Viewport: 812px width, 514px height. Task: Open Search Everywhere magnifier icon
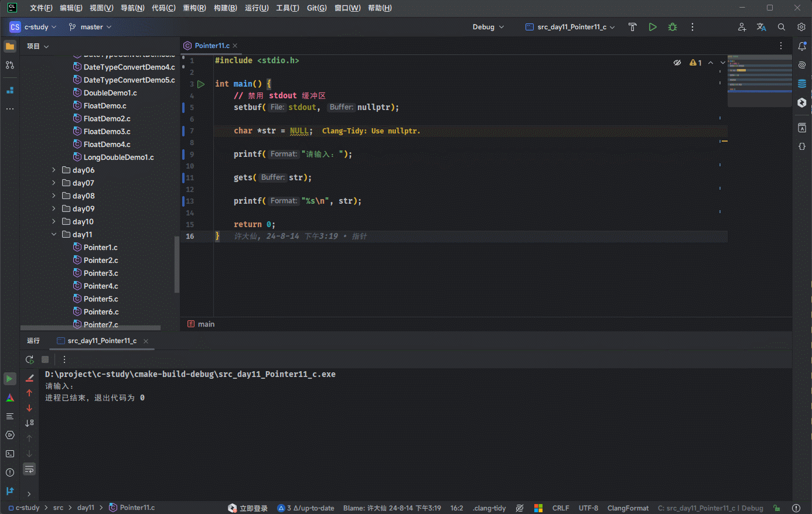(781, 27)
